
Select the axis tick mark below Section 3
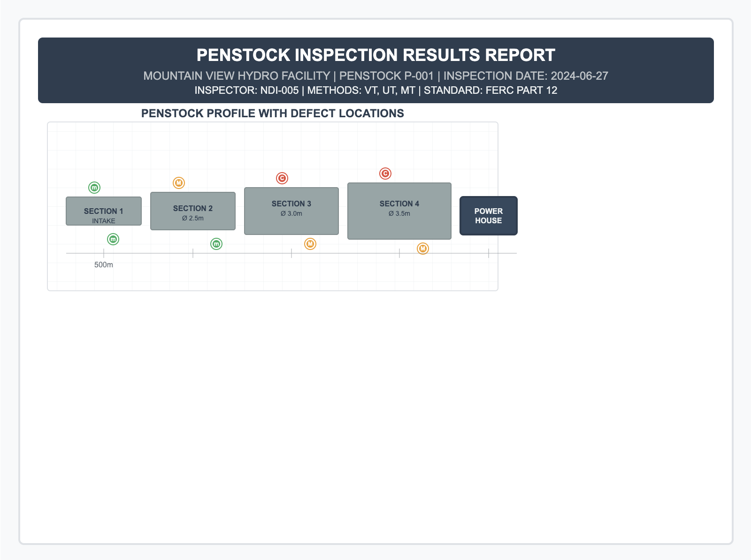[x=291, y=253]
